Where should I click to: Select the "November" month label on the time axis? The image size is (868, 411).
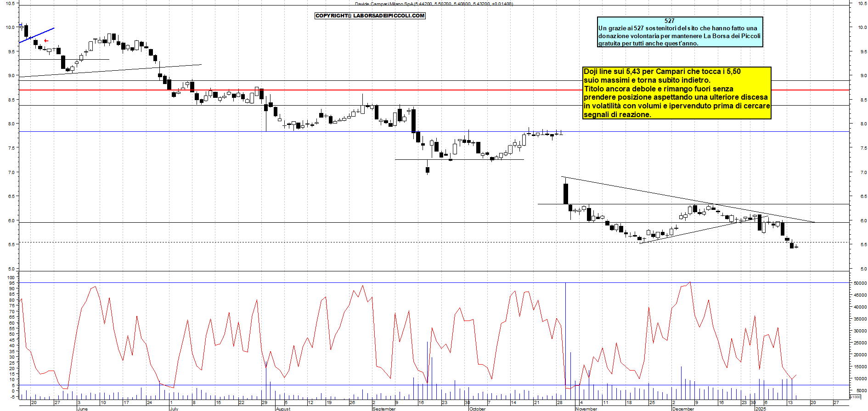coord(586,409)
